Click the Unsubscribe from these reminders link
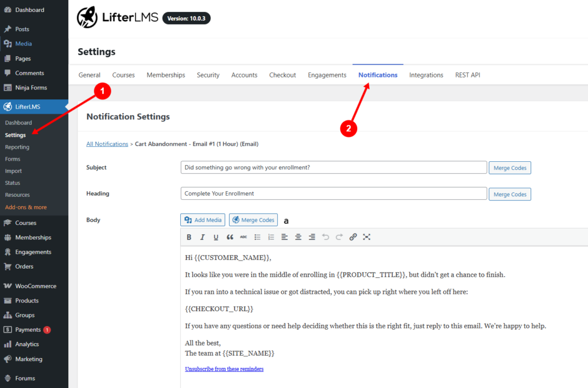 coord(225,369)
